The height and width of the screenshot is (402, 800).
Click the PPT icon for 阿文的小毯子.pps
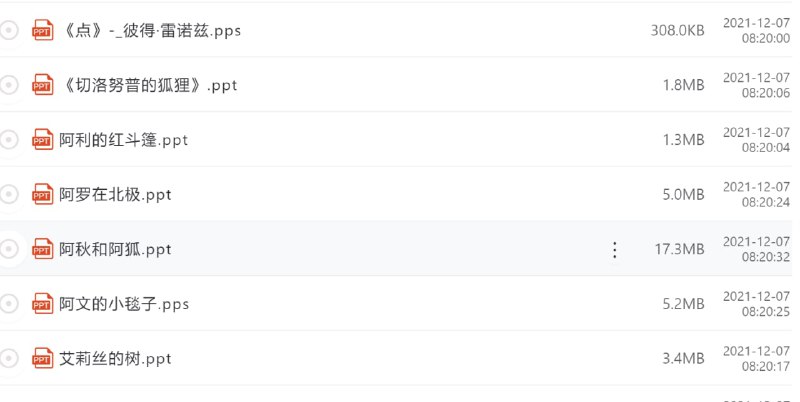[x=42, y=303]
